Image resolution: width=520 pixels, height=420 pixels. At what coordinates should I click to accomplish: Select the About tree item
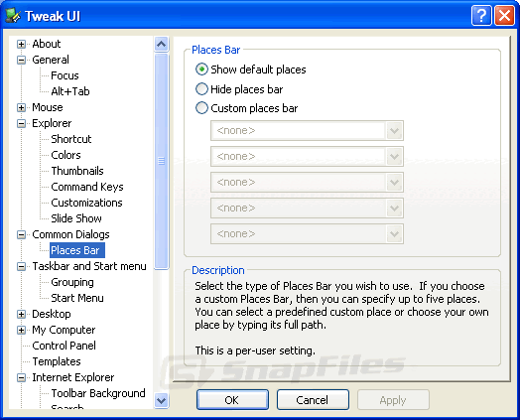pos(47,44)
